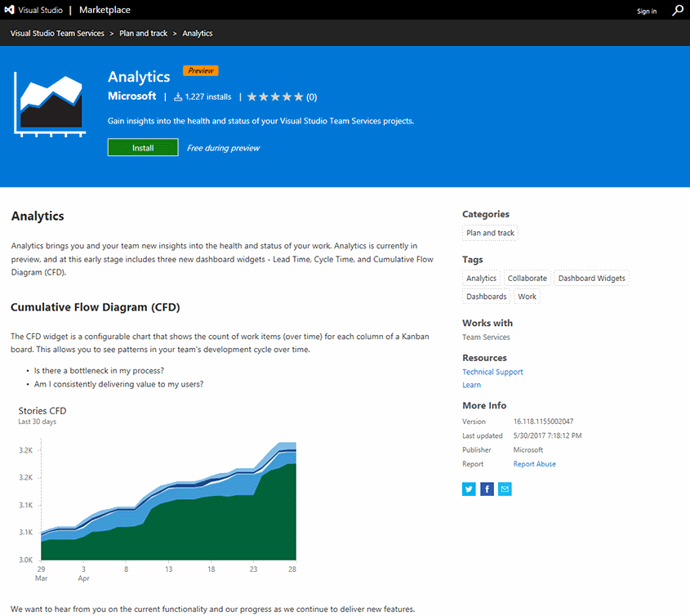Open search with the magnifier icon
Image resolution: width=690 pixels, height=616 pixels.
(x=677, y=10)
